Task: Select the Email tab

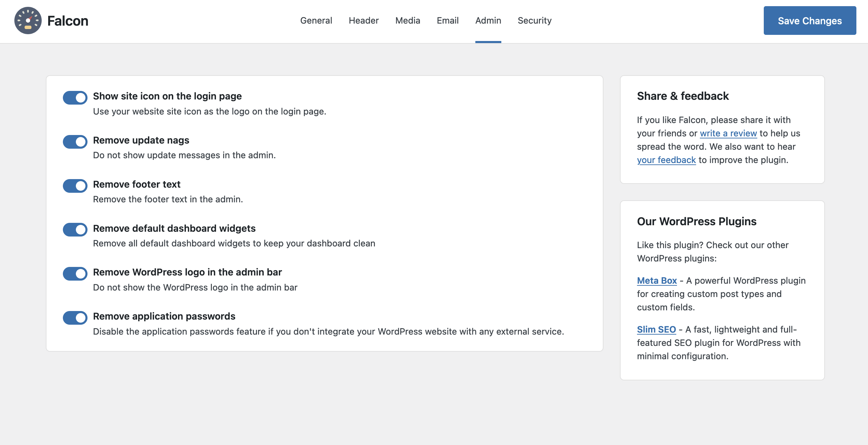Action: 448,21
